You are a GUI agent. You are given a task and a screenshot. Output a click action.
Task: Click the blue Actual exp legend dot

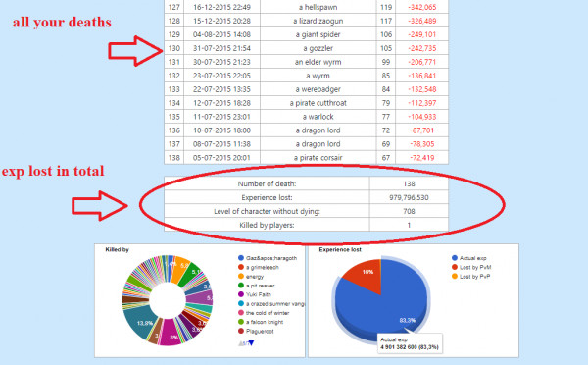455,258
